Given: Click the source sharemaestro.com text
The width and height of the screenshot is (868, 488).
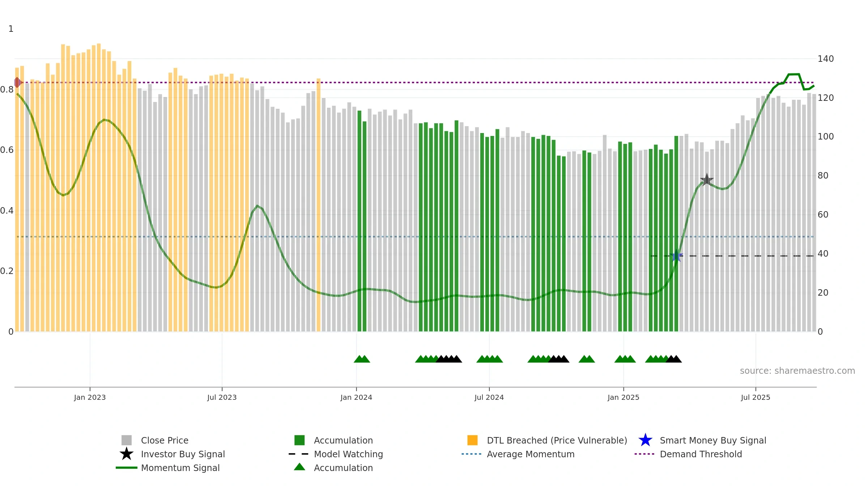Looking at the screenshot, I should pyautogui.click(x=797, y=371).
